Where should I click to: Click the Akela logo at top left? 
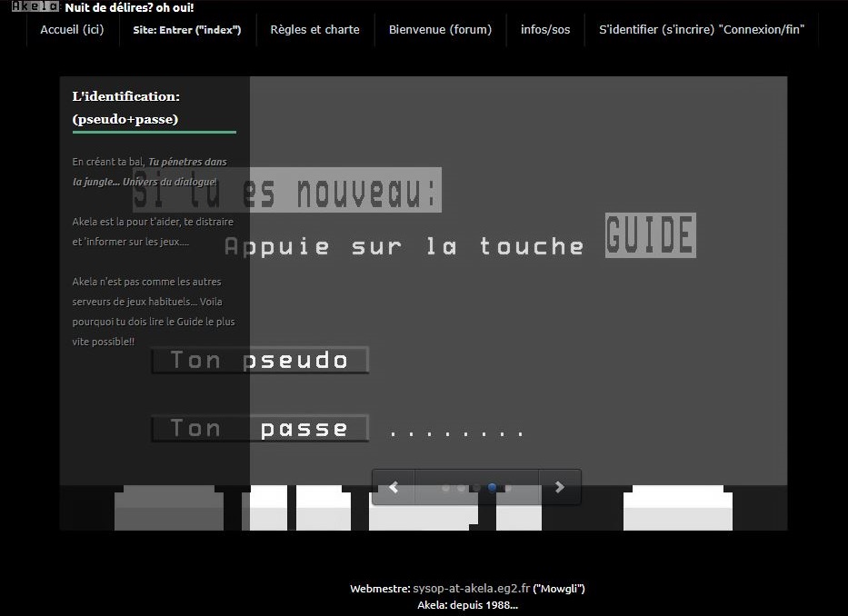tap(35, 6)
